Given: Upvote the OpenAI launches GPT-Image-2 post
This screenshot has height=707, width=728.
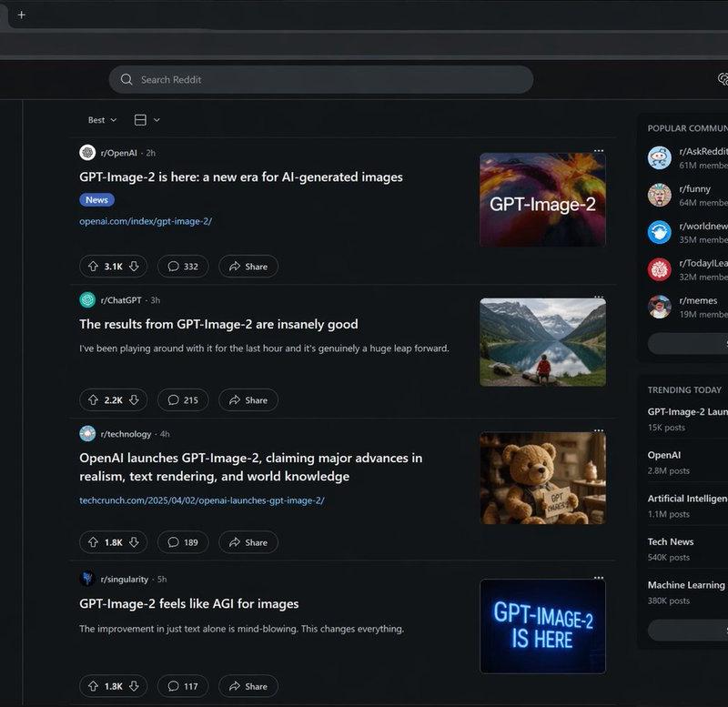Looking at the screenshot, I should pyautogui.click(x=94, y=542).
